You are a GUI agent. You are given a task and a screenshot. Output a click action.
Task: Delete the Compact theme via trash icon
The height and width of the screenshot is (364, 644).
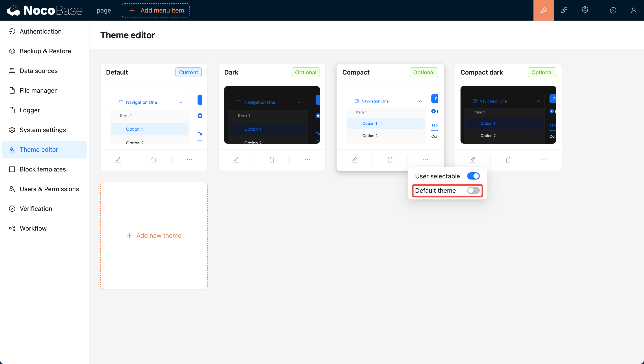390,160
